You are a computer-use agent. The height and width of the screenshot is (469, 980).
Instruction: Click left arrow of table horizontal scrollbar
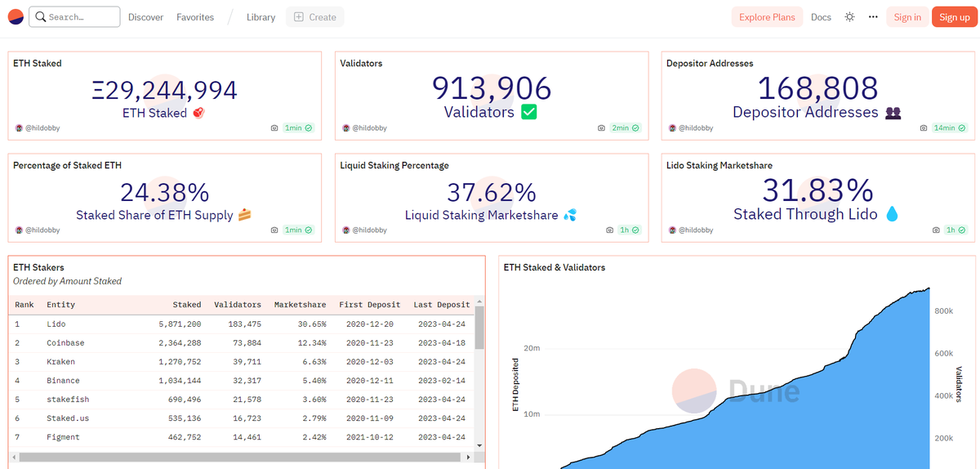coord(14,457)
